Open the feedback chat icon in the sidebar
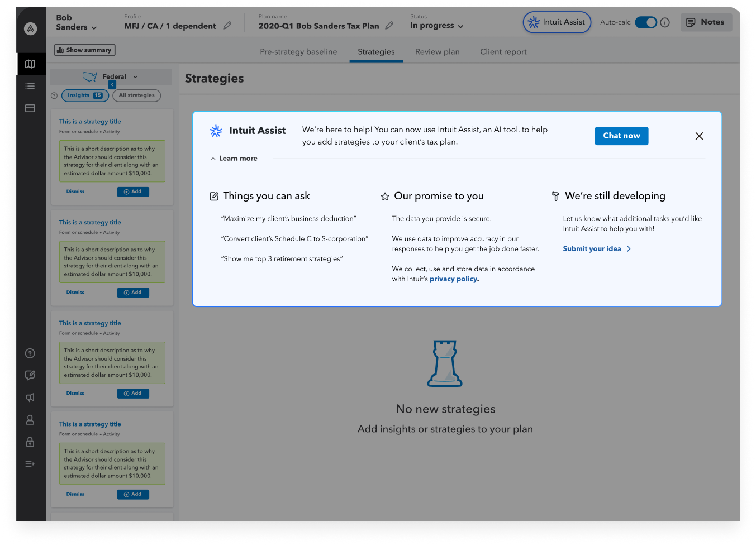 click(30, 375)
